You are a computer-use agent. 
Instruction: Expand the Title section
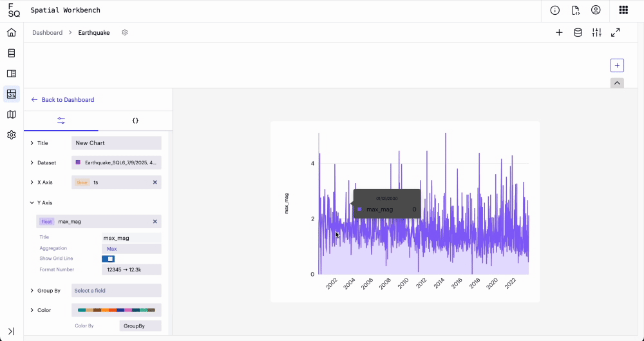pyautogui.click(x=32, y=143)
